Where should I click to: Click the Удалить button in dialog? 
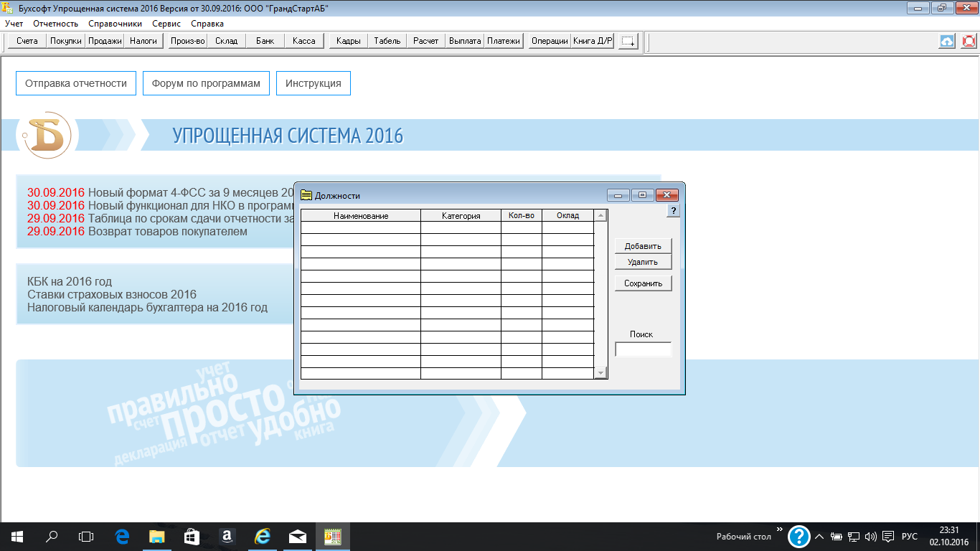(643, 262)
